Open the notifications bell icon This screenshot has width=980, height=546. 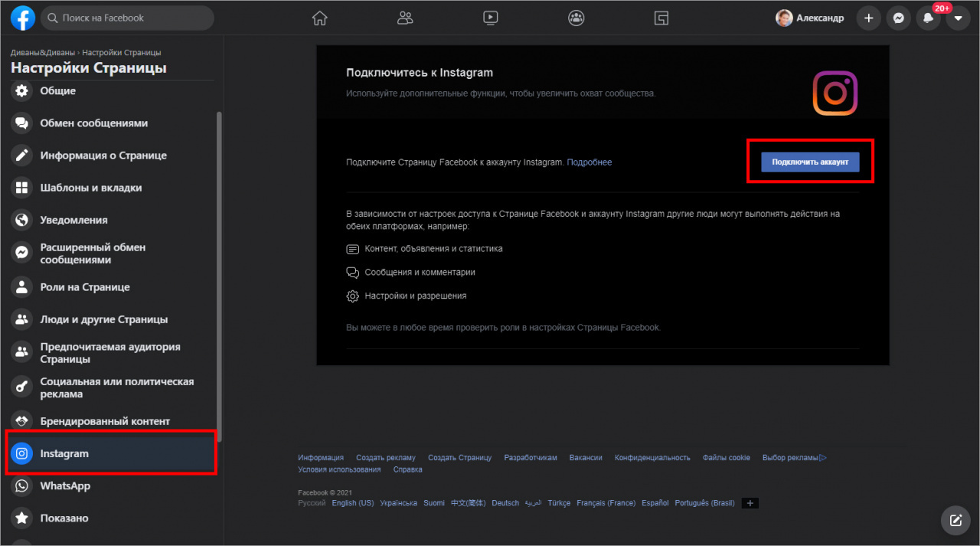point(928,18)
